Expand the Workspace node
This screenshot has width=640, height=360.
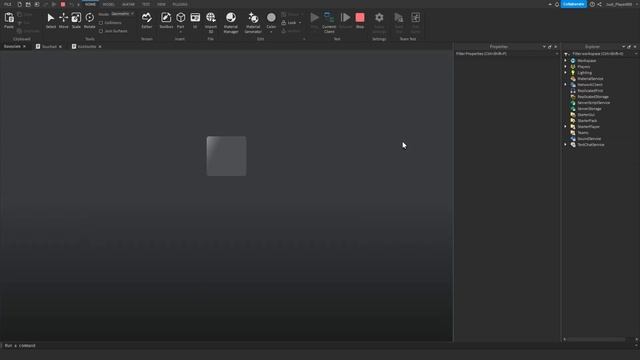point(566,61)
